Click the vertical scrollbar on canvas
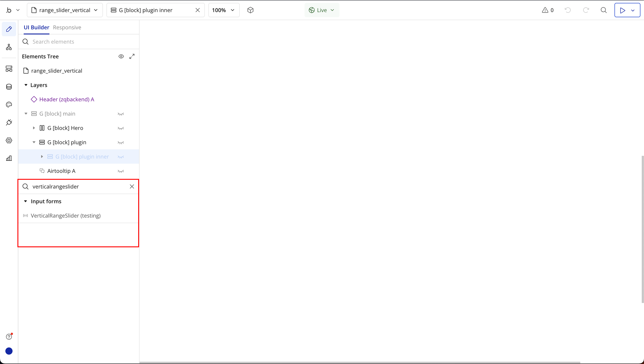This screenshot has height=364, width=644. click(x=642, y=229)
